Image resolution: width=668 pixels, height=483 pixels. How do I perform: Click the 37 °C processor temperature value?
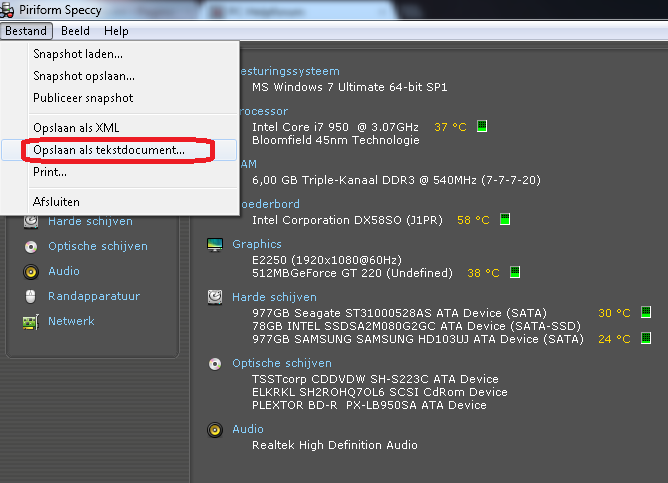(450, 127)
